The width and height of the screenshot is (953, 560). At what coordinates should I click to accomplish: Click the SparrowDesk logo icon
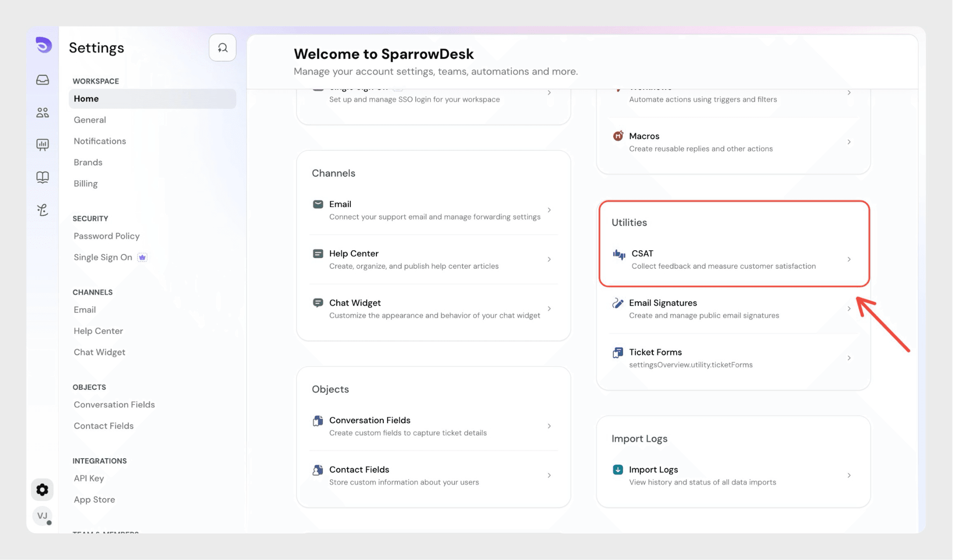click(x=43, y=46)
